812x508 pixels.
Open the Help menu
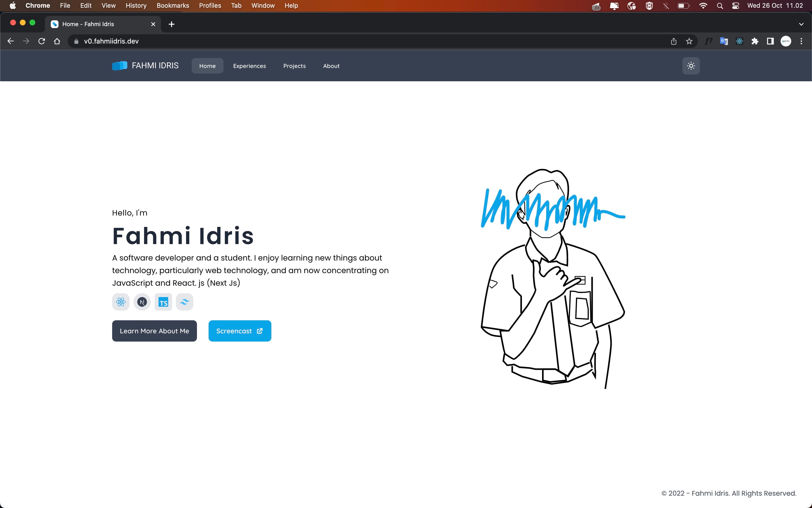point(291,5)
